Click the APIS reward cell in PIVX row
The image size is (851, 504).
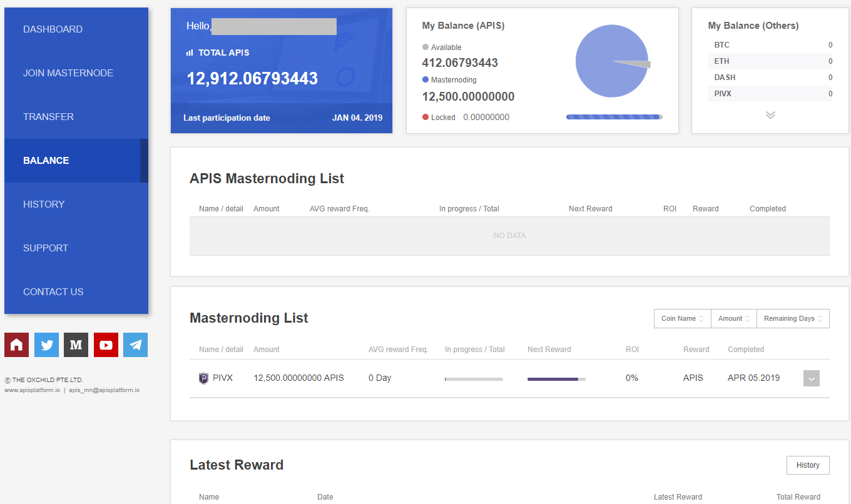coord(693,378)
